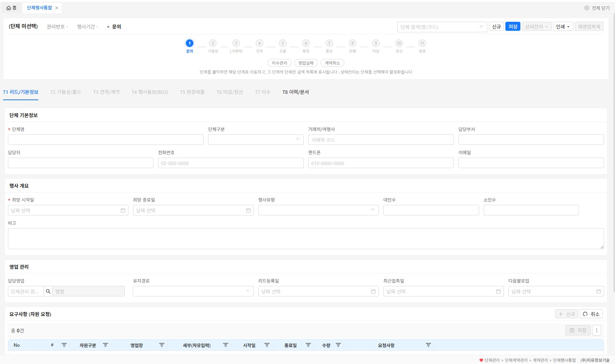Switch to T3 견적/계약 tab
615x364 pixels.
coord(107,92)
